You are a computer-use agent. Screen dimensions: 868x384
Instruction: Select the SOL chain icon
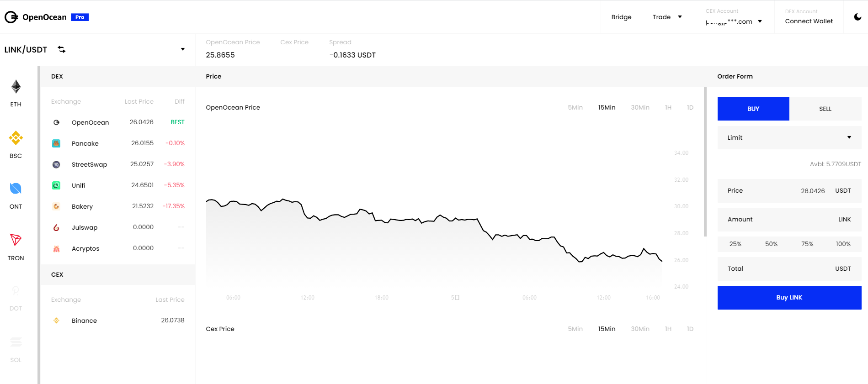tap(16, 342)
